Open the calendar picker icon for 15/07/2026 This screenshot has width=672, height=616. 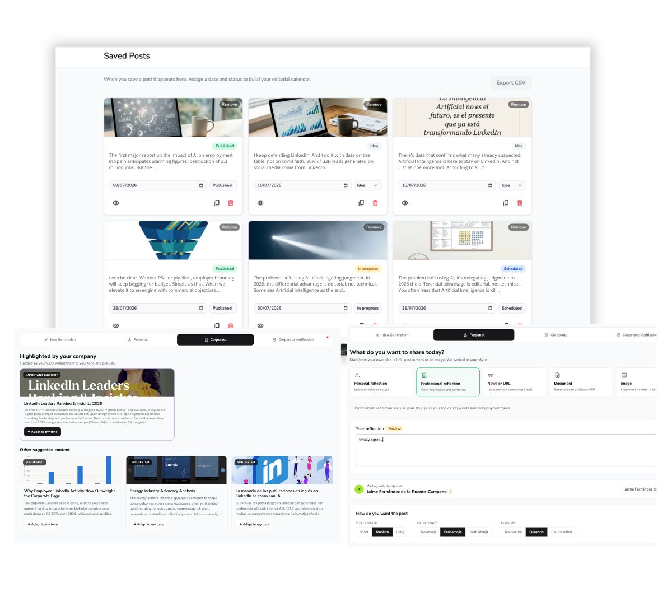(490, 185)
